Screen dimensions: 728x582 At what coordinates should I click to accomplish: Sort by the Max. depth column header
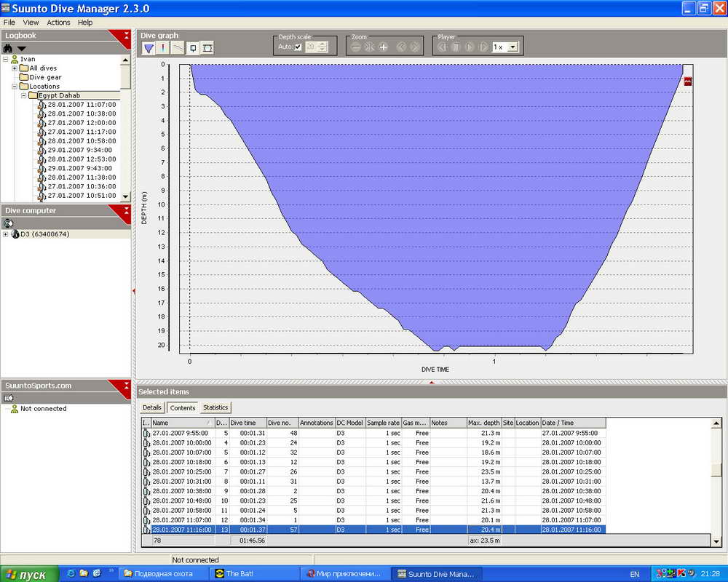tap(484, 423)
